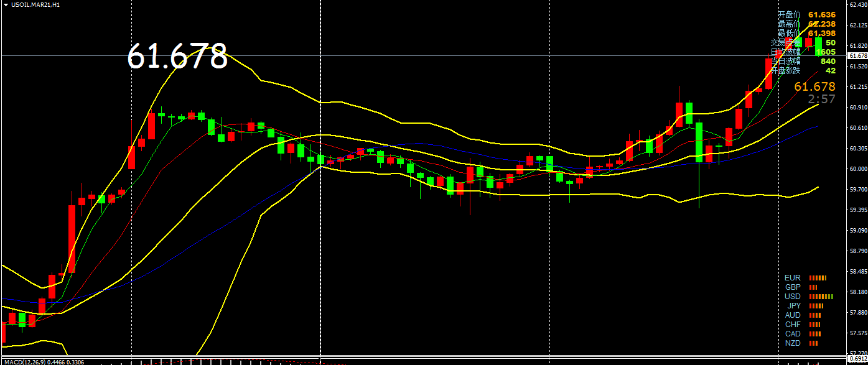The height and width of the screenshot is (365, 868).
Task: Click the 60.305 price axis label
Action: (x=858, y=149)
